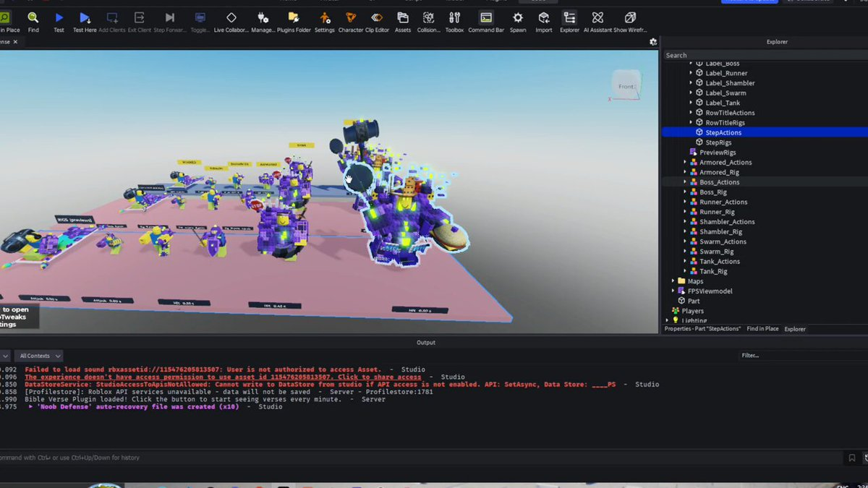The width and height of the screenshot is (868, 488).
Task: Click the Add Clients icon
Action: 112,17
